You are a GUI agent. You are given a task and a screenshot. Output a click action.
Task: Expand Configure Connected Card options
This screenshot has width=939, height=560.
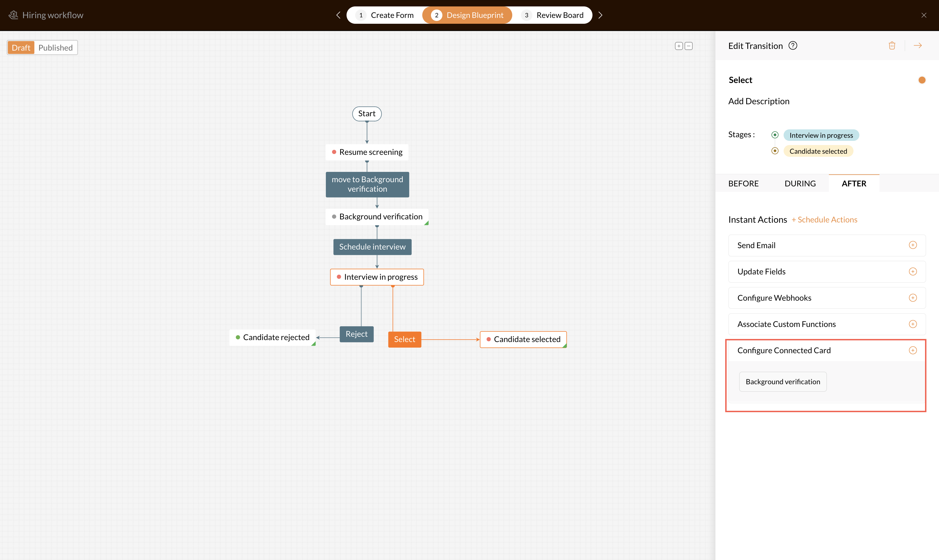pyautogui.click(x=912, y=350)
